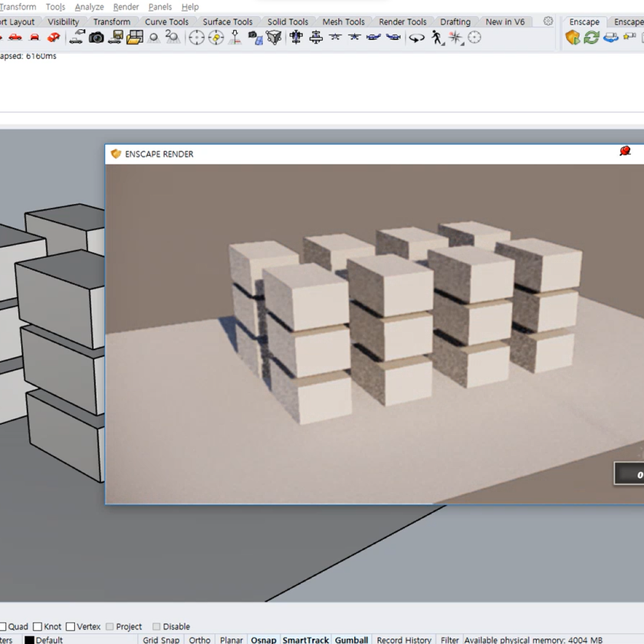The image size is (644, 644).
Task: Click Record History in status bar
Action: 404,639
